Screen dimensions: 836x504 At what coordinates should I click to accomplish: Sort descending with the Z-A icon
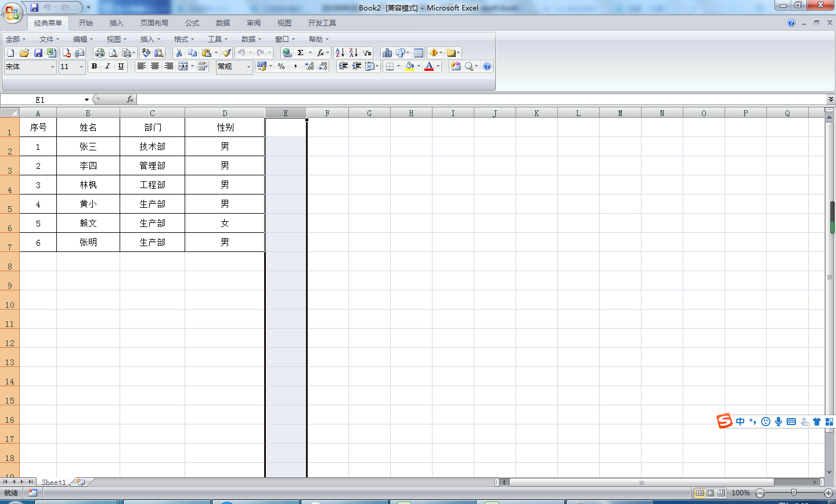click(354, 53)
